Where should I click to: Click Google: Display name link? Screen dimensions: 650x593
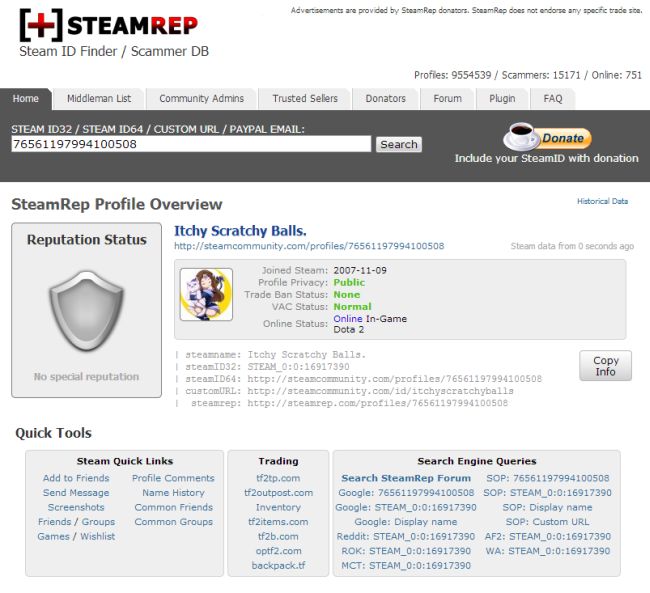click(406, 522)
